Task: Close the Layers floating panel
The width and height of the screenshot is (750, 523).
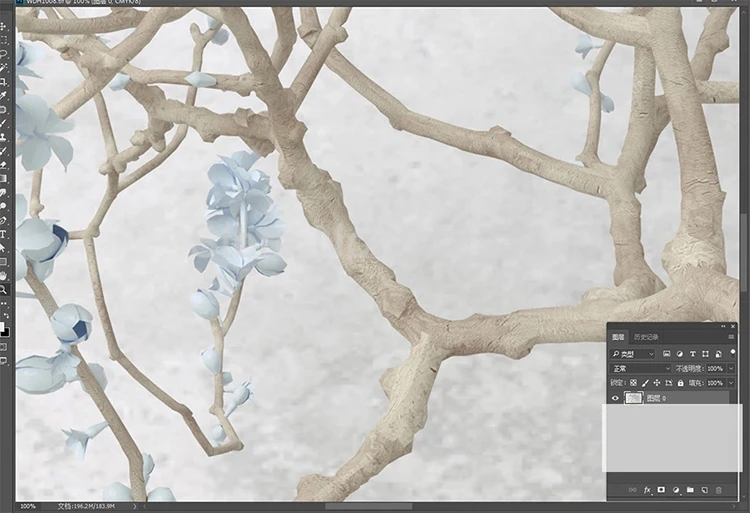Action: click(733, 326)
